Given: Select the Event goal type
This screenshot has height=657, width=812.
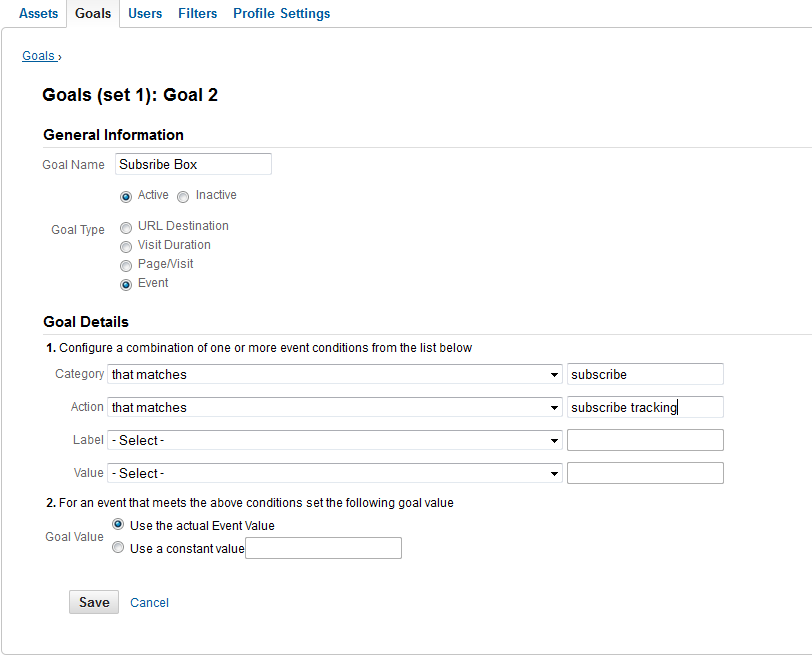Looking at the screenshot, I should point(126,285).
